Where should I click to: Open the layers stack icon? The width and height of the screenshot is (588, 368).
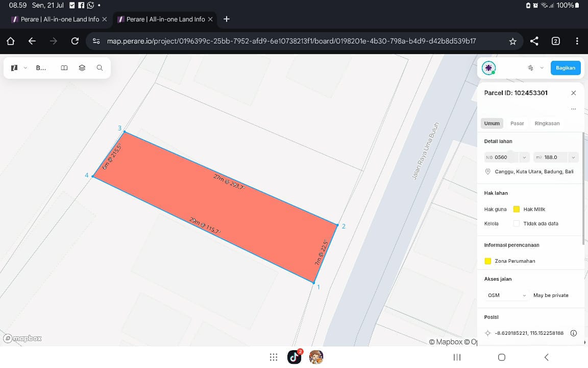pos(82,68)
